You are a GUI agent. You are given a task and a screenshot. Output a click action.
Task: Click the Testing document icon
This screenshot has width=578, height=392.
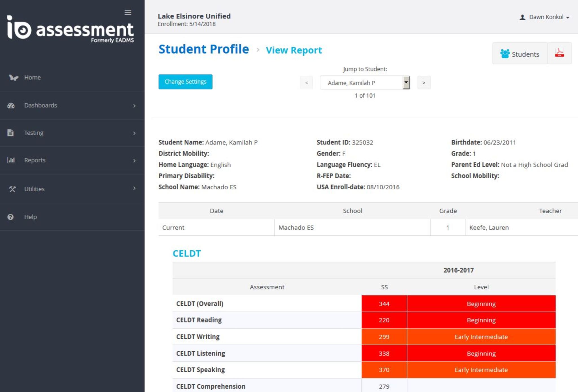(10, 133)
